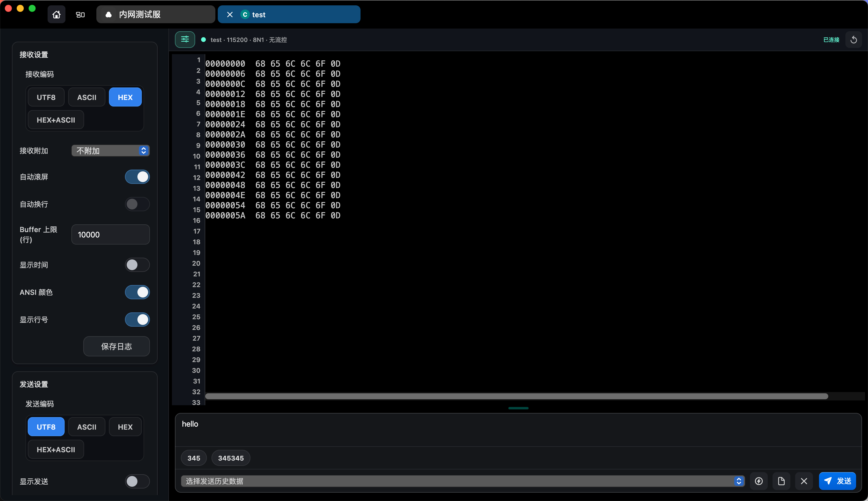Click the reconnect refresh icon
The width and height of the screenshot is (868, 501).
coord(853,40)
